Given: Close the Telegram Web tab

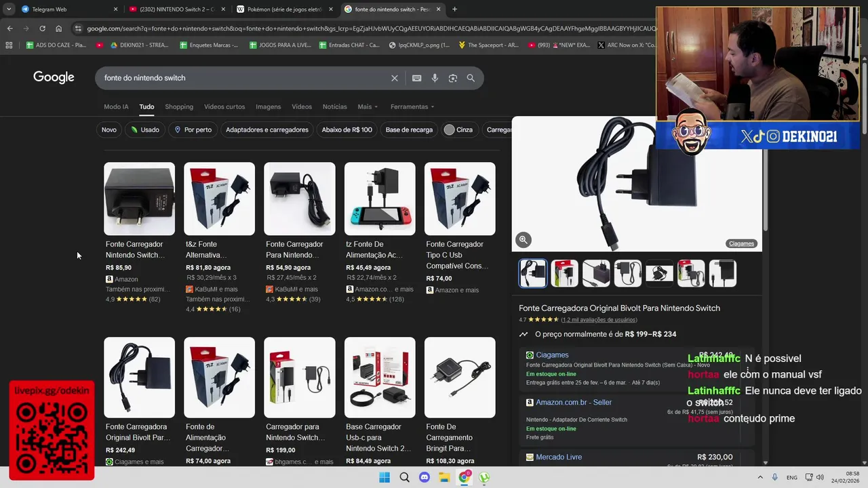Looking at the screenshot, I should (x=115, y=9).
